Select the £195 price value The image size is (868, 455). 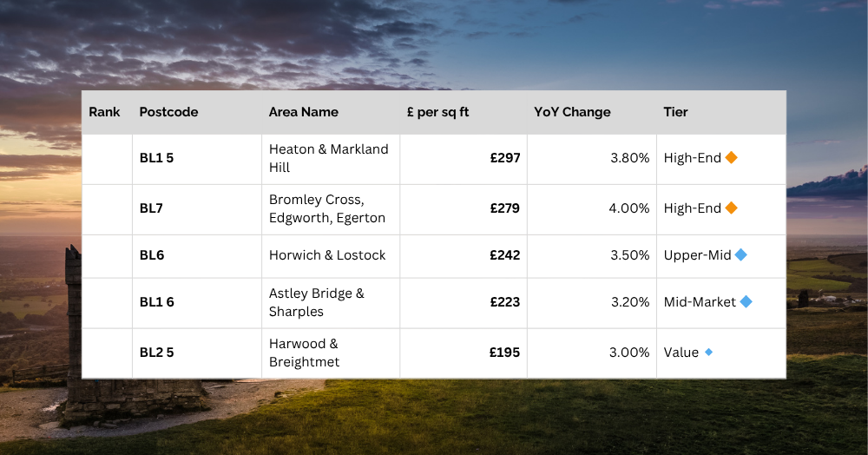click(504, 353)
